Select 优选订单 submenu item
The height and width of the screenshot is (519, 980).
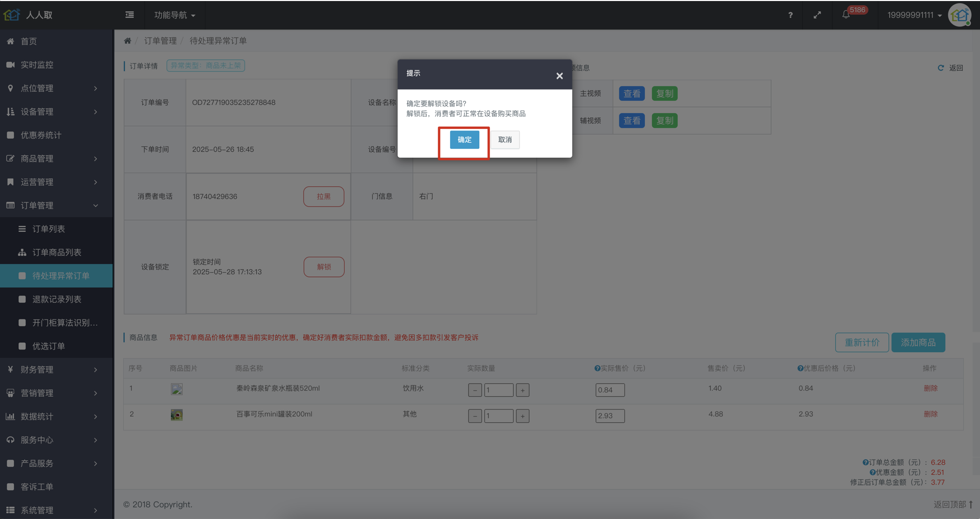pyautogui.click(x=56, y=347)
